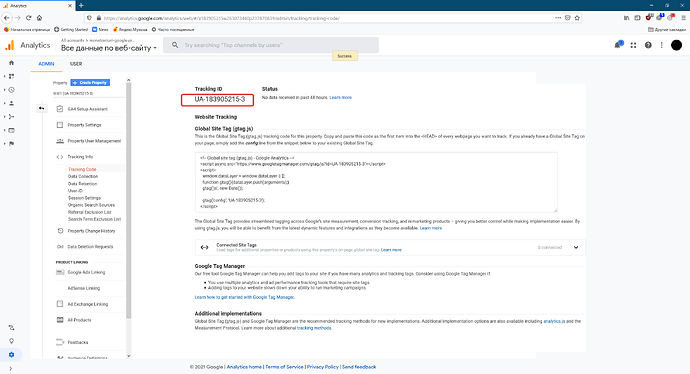Bookmark page with star icon in address bar
The height and width of the screenshot is (374, 690).
point(577,18)
